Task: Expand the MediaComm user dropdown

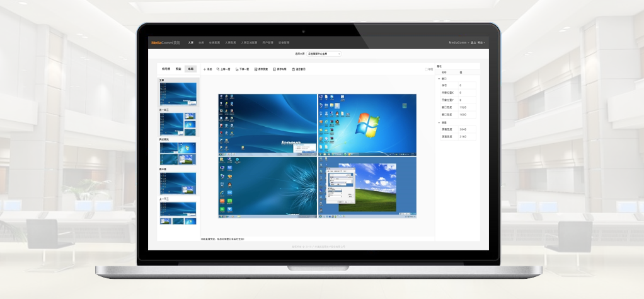Action: [459, 42]
